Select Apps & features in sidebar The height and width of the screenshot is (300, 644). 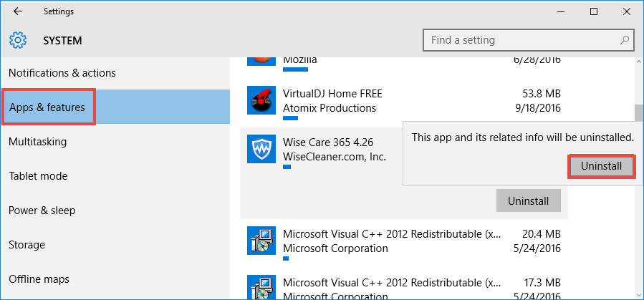point(47,107)
